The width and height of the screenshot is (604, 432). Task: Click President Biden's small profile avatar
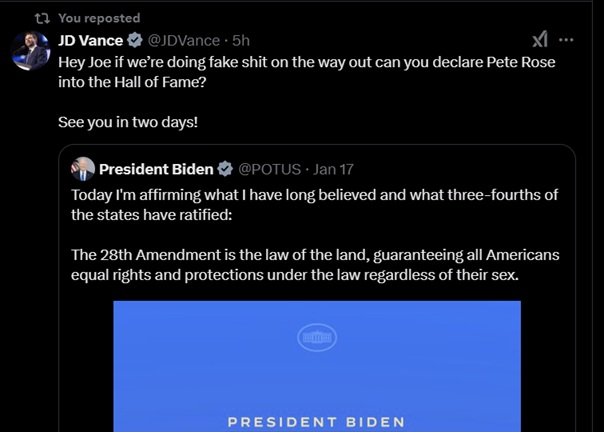tap(83, 168)
